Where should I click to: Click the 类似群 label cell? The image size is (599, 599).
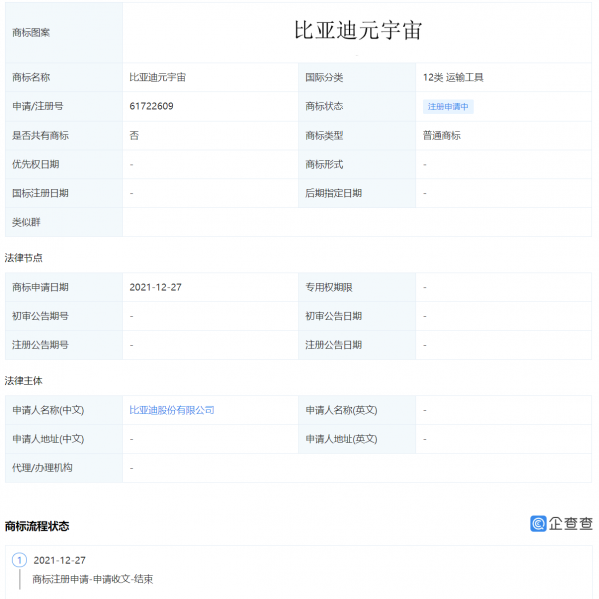pyautogui.click(x=64, y=222)
